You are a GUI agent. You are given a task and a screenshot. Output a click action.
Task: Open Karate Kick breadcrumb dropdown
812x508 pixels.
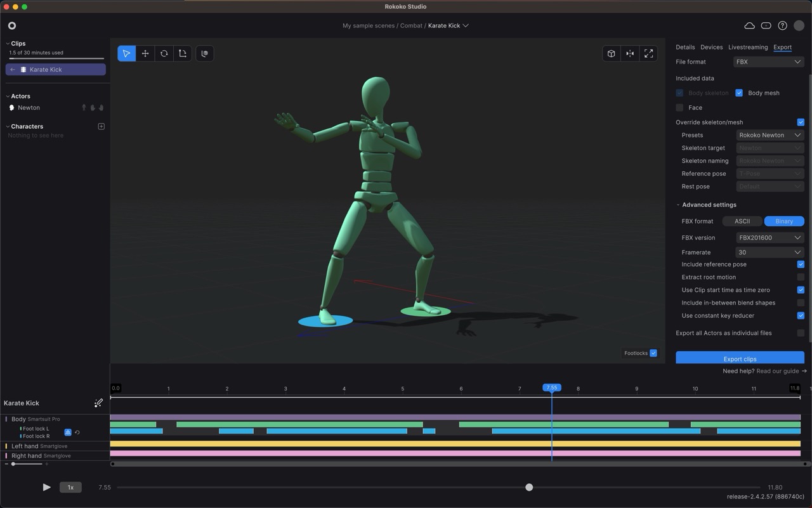coord(466,25)
